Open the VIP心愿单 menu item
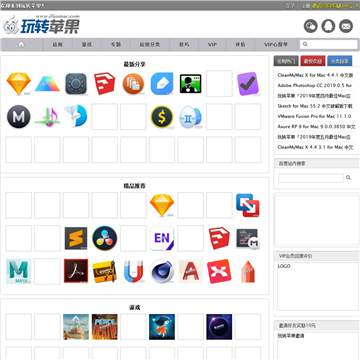This screenshot has height=360, width=360. [x=276, y=44]
